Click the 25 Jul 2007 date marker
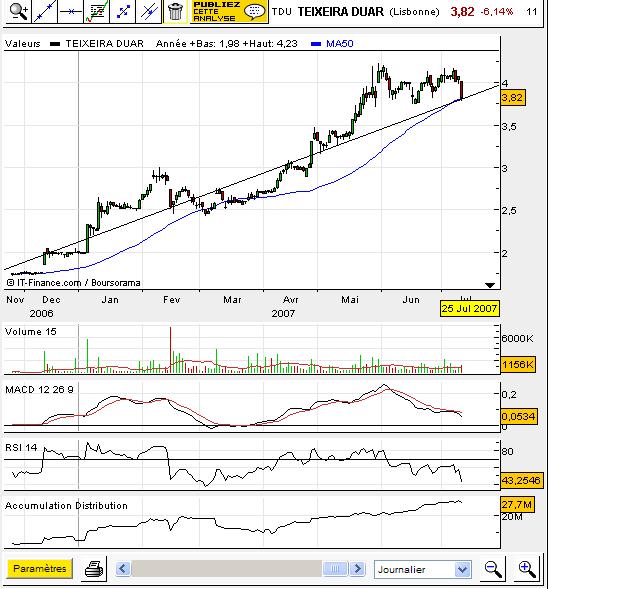 click(469, 309)
